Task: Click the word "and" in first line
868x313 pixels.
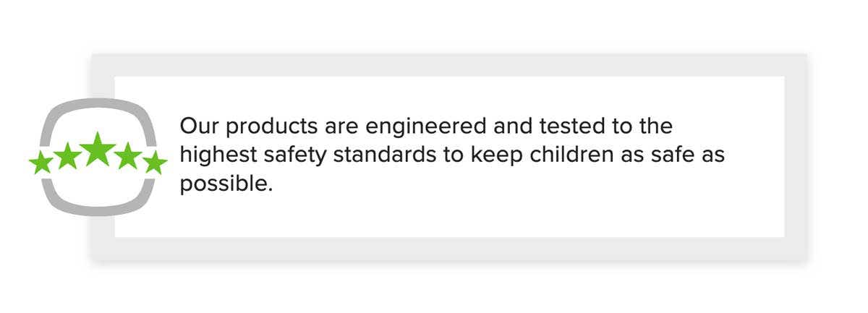Action: coord(512,127)
